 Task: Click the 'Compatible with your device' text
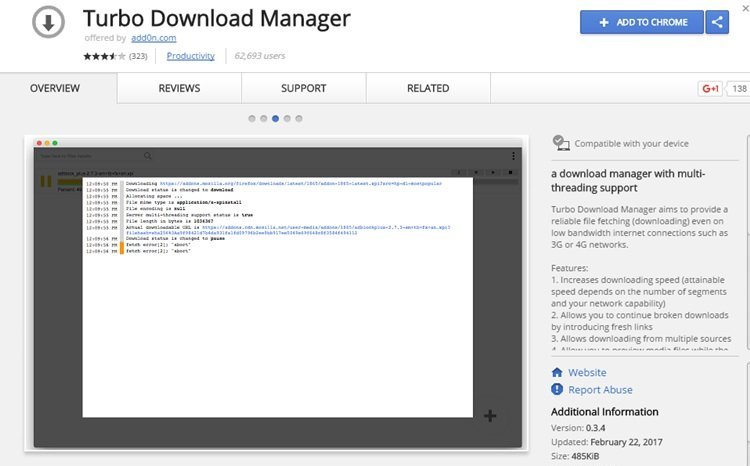click(x=631, y=144)
